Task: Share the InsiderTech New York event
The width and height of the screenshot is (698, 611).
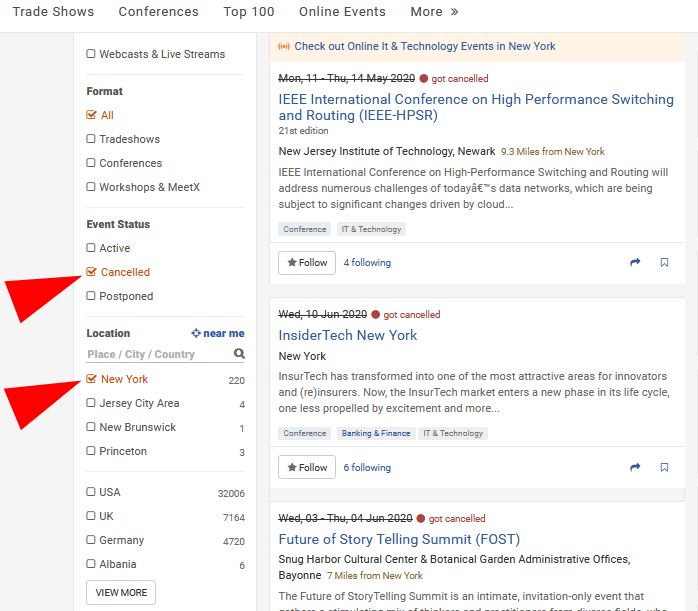Action: [635, 467]
